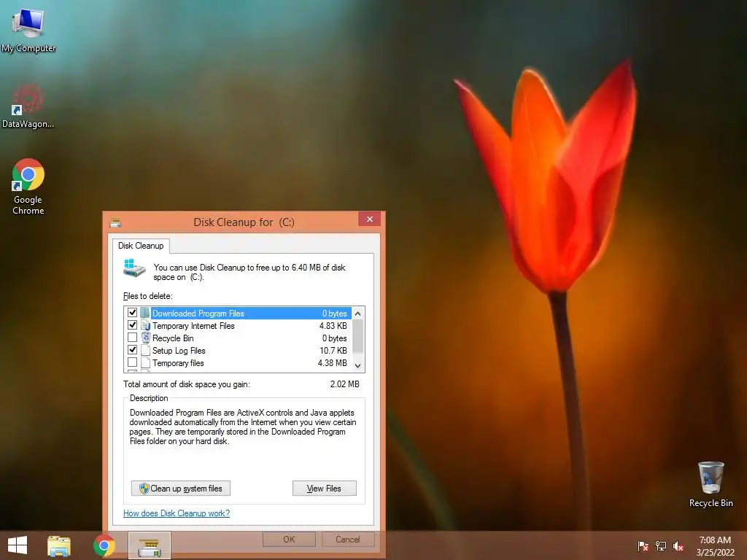Click the OK button

click(289, 539)
